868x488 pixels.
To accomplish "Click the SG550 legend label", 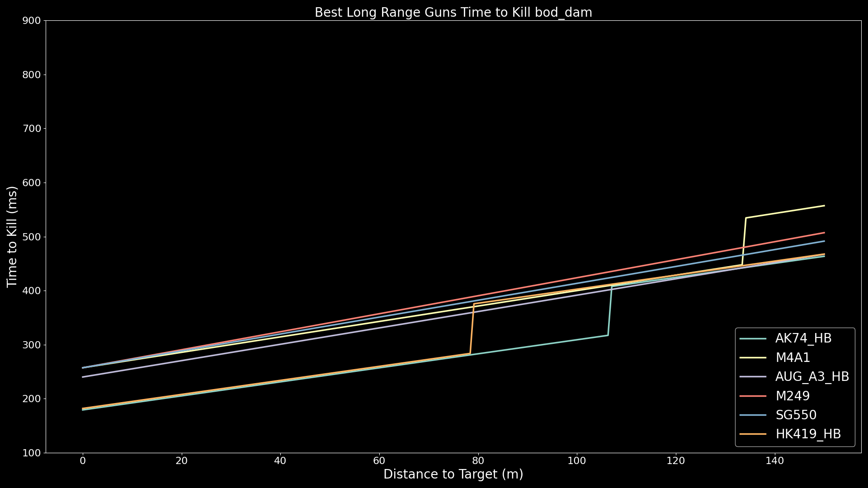I will pos(796,415).
